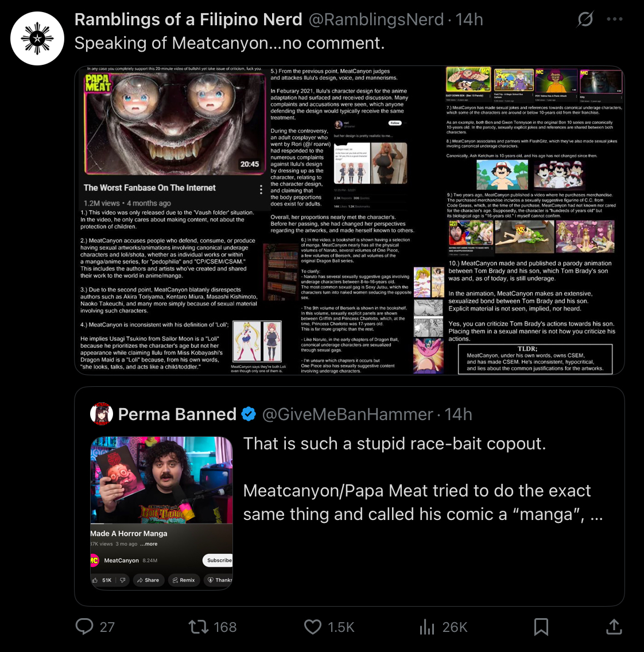The height and width of the screenshot is (652, 644).
Task: Tap the repost arrows icon
Action: point(199,626)
